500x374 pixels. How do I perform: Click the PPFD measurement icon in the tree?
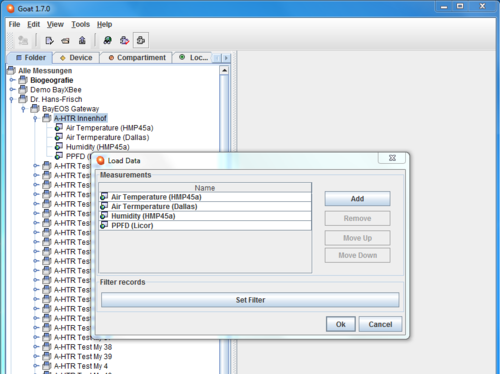click(59, 156)
